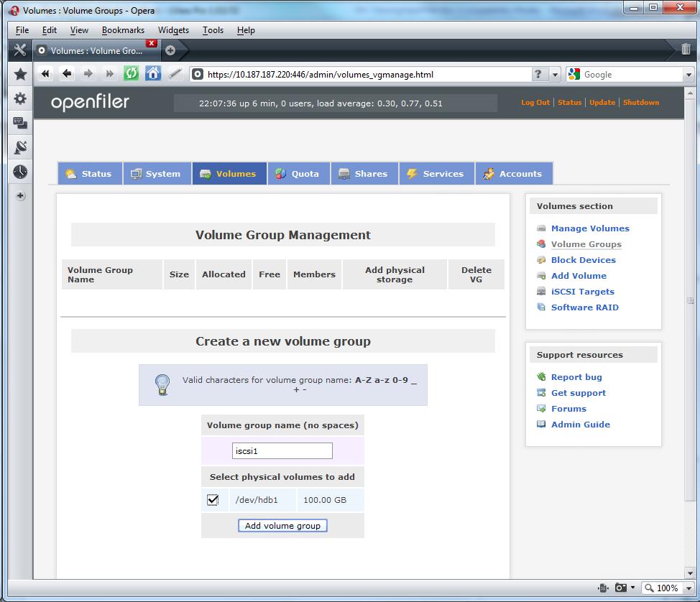Click the Add volume group button

(282, 526)
